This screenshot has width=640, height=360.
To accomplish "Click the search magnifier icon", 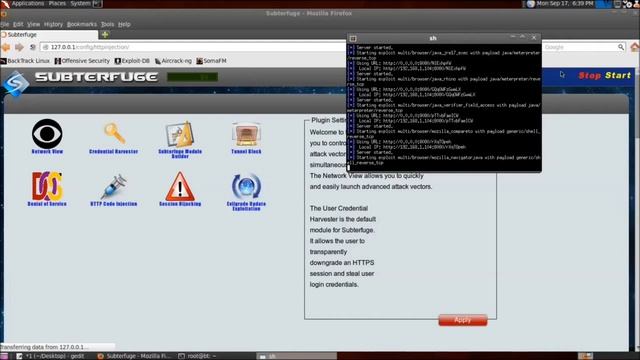I will click(621, 47).
